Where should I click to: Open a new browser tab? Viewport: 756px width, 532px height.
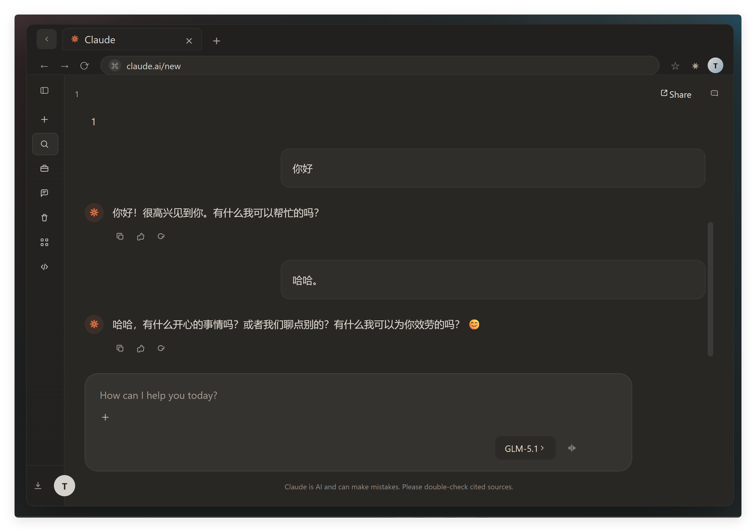pyautogui.click(x=216, y=41)
